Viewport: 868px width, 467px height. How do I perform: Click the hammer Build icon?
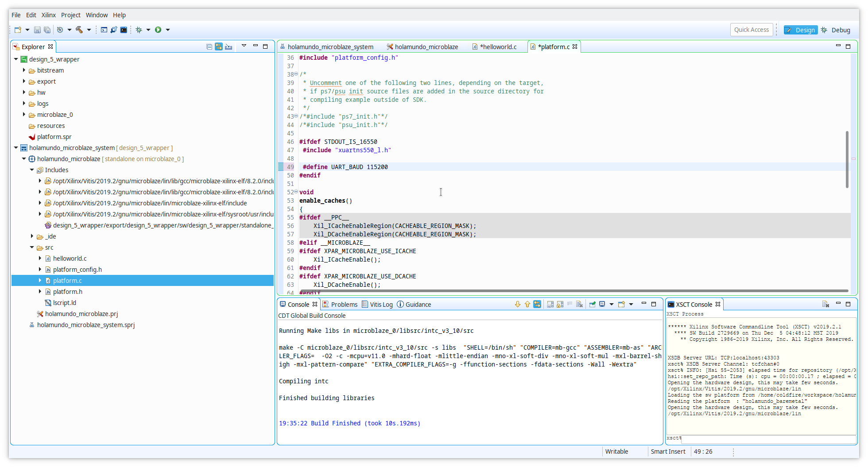click(79, 30)
